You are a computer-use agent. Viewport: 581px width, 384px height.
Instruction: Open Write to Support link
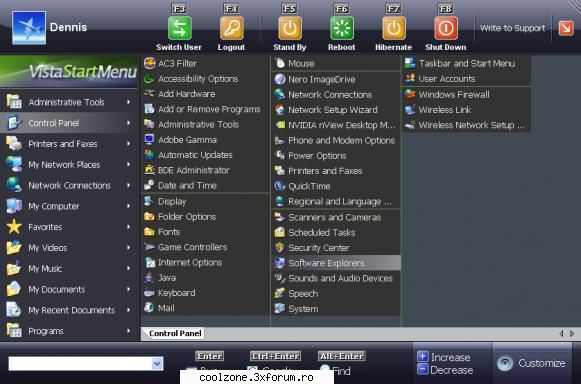[512, 28]
